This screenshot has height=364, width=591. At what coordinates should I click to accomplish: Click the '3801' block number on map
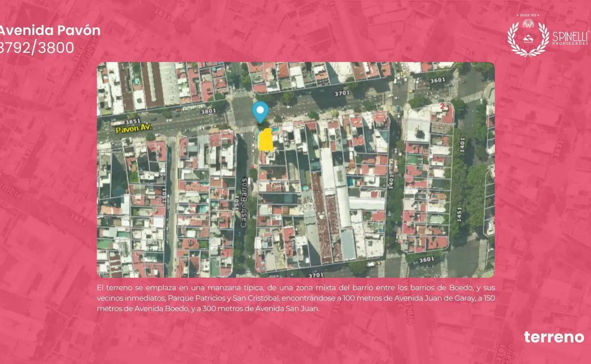[x=208, y=111]
